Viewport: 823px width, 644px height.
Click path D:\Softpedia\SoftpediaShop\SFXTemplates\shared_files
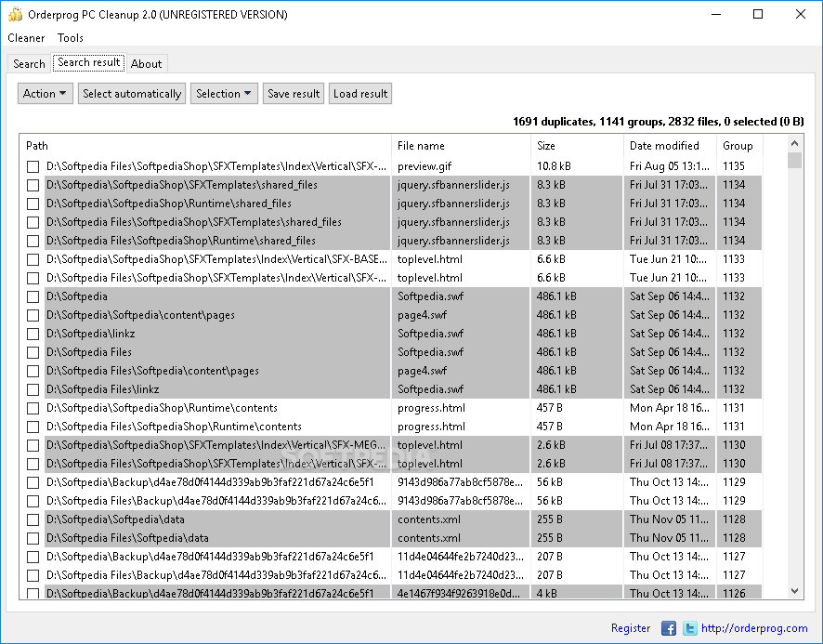182,185
